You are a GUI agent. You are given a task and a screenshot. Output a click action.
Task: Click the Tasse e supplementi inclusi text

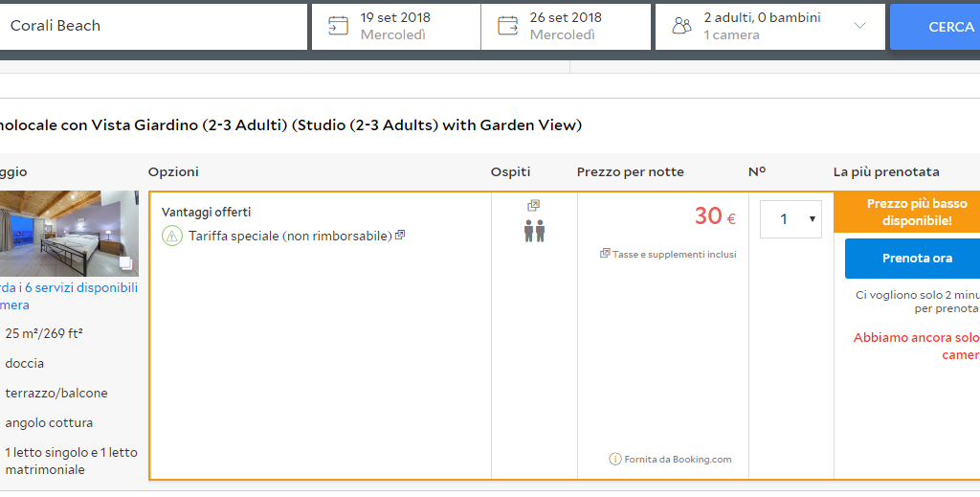pos(674,254)
